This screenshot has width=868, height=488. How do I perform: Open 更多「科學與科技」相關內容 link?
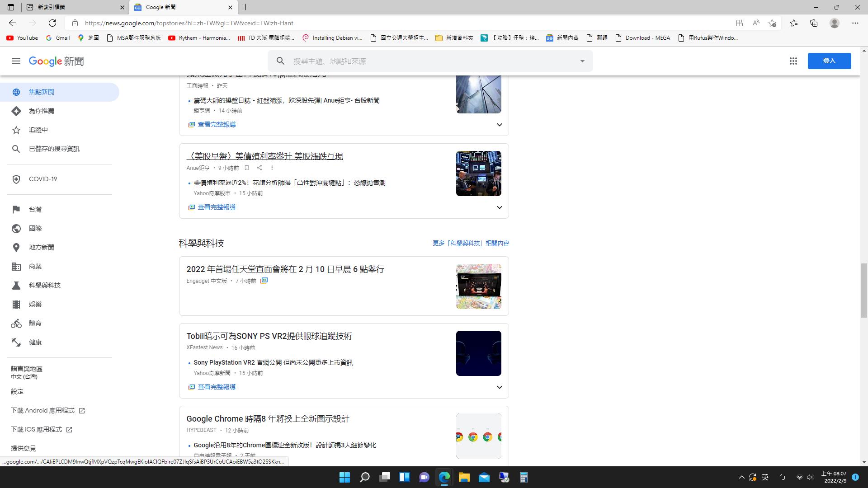pyautogui.click(x=471, y=243)
